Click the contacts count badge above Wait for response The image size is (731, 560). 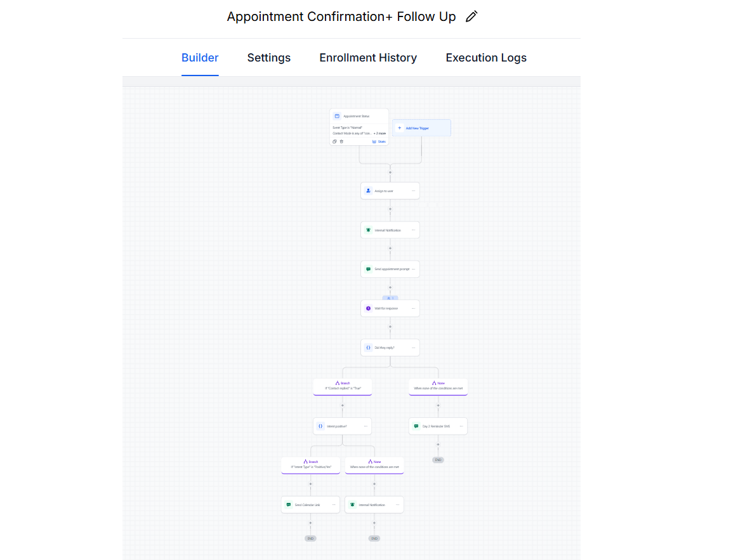coord(390,298)
